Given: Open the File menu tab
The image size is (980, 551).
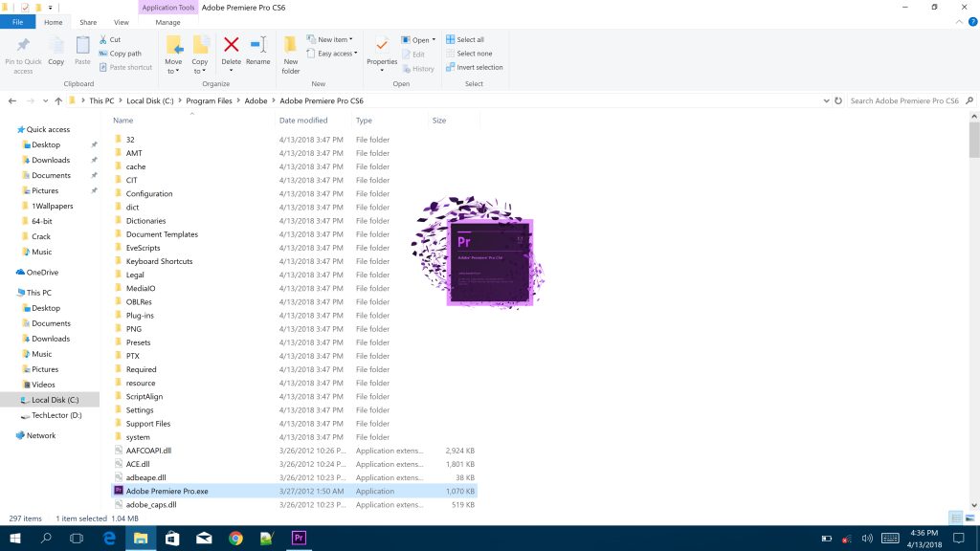Looking at the screenshot, I should point(17,22).
